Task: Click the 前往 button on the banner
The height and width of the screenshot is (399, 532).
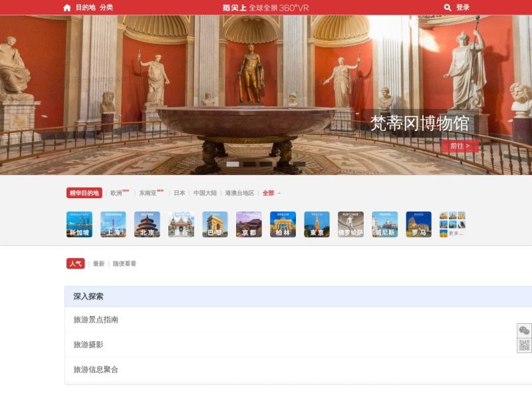Action: 460,146
